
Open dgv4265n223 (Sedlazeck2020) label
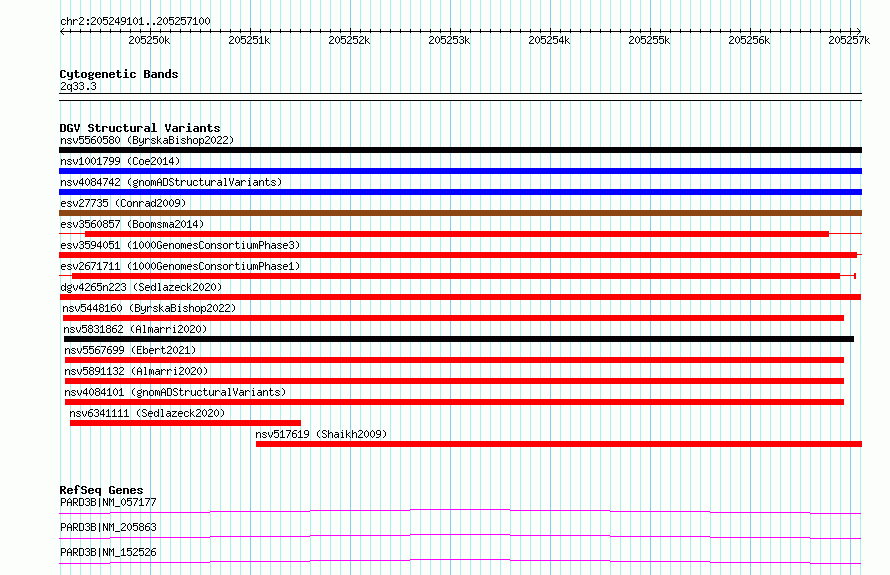[141, 287]
